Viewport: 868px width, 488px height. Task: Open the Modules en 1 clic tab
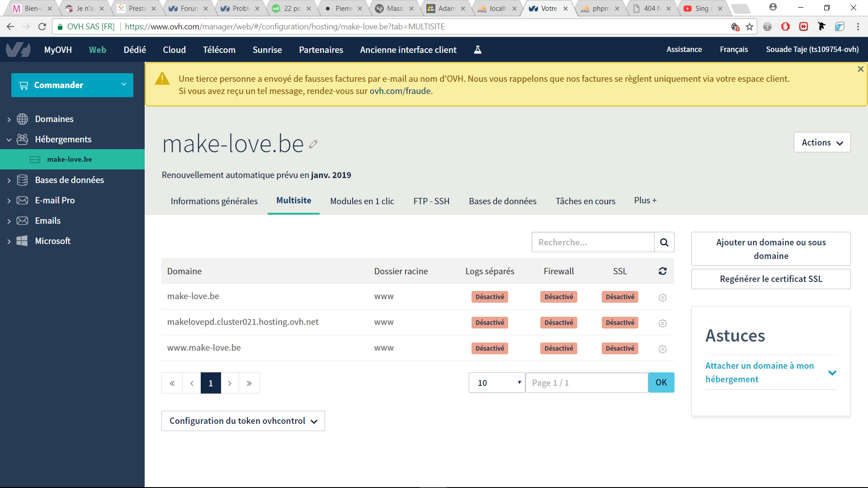click(x=362, y=201)
